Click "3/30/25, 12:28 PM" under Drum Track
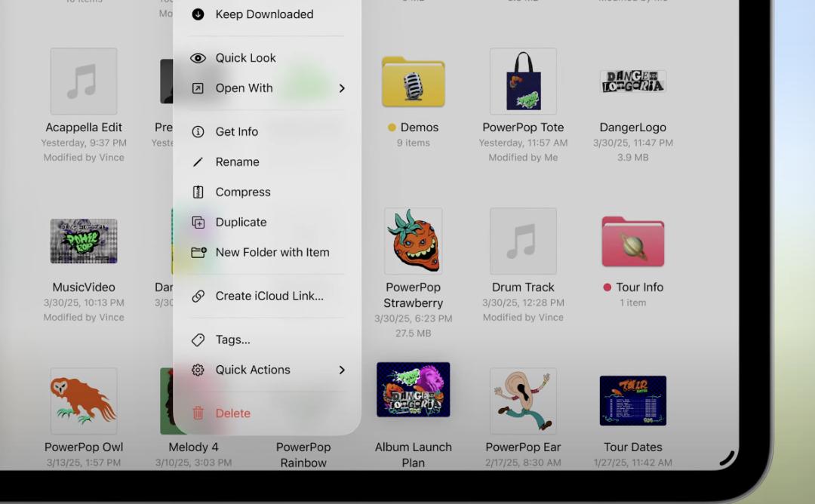The height and width of the screenshot is (504, 815). 523,303
